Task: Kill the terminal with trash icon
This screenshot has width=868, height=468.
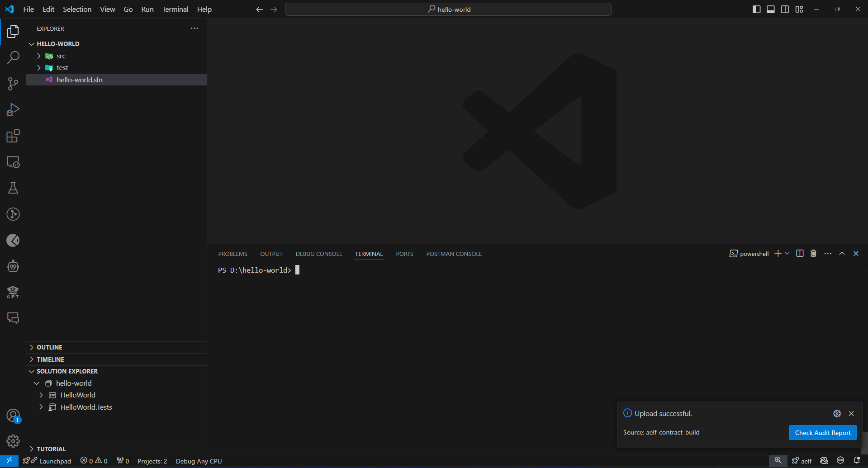Action: click(813, 254)
